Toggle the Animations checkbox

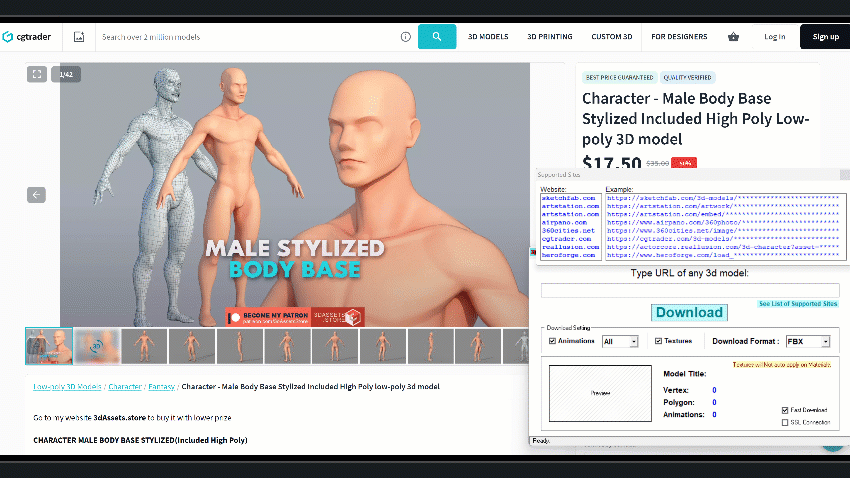coord(552,341)
